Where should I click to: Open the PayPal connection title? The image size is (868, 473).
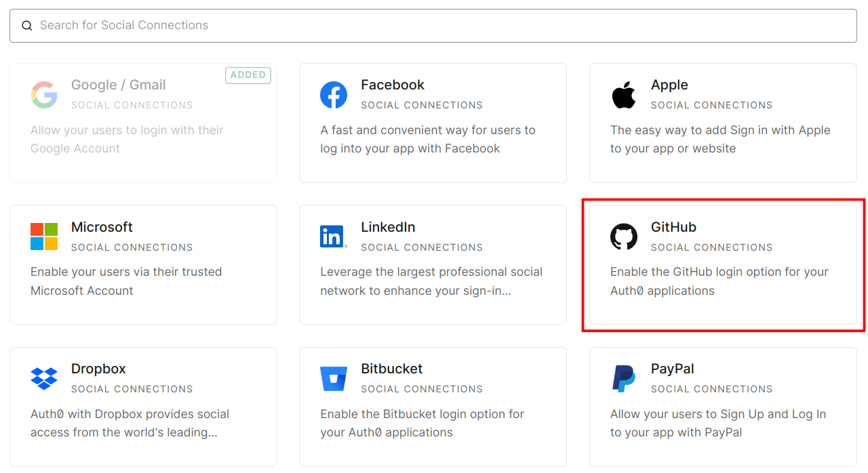672,369
